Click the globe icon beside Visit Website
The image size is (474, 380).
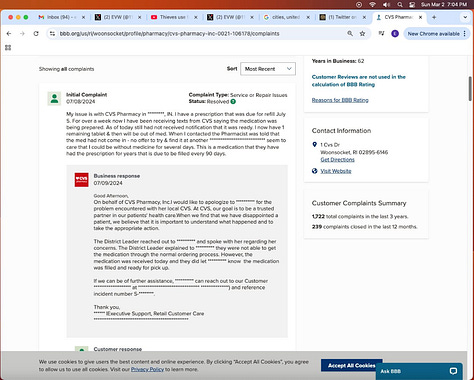(314, 171)
